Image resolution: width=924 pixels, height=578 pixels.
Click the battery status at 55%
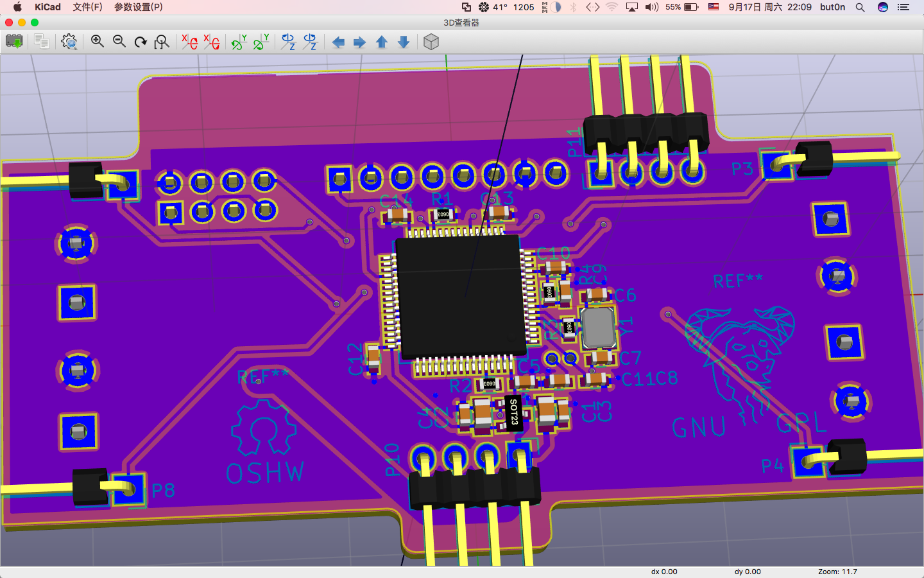coord(682,7)
